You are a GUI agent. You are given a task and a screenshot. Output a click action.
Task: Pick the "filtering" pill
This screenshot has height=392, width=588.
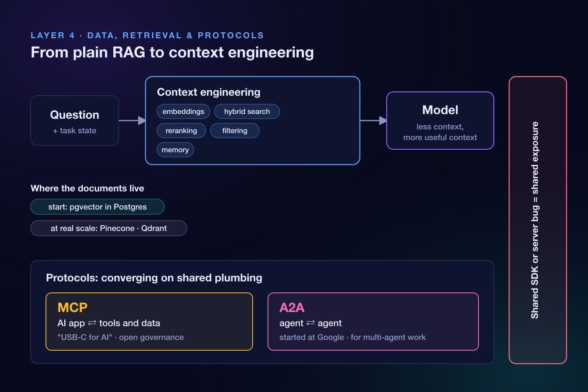click(235, 131)
